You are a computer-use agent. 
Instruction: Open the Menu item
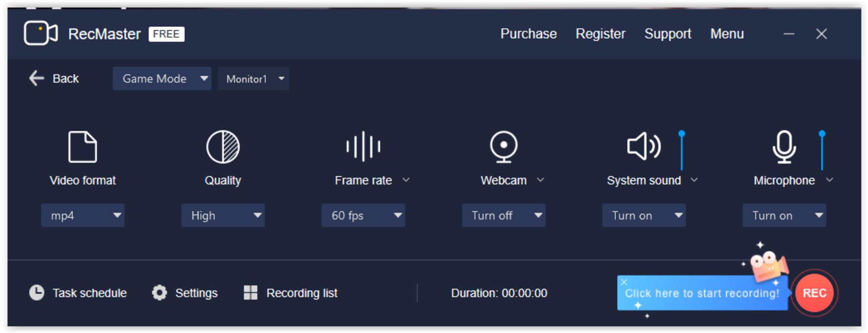[727, 34]
